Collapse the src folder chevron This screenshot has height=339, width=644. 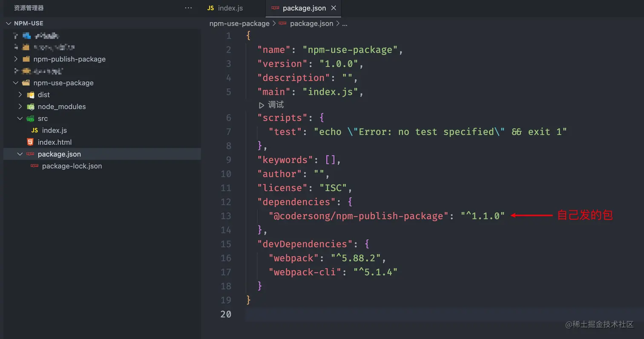pyautogui.click(x=20, y=118)
